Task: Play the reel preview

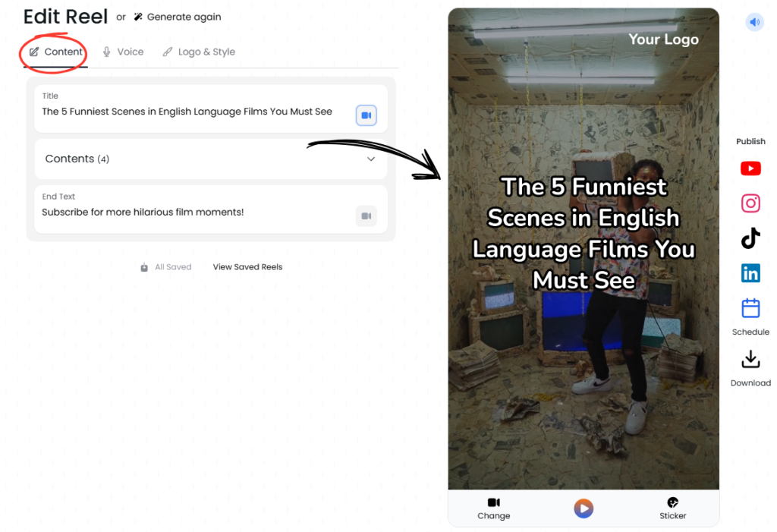Action: pos(584,508)
